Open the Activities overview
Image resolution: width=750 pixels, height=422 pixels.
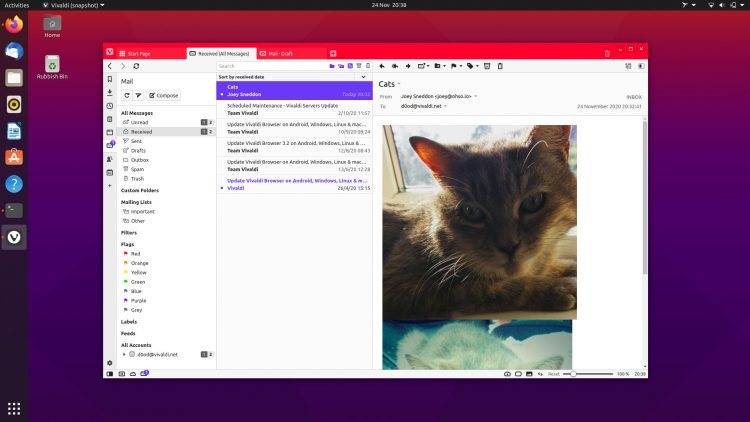click(x=17, y=5)
